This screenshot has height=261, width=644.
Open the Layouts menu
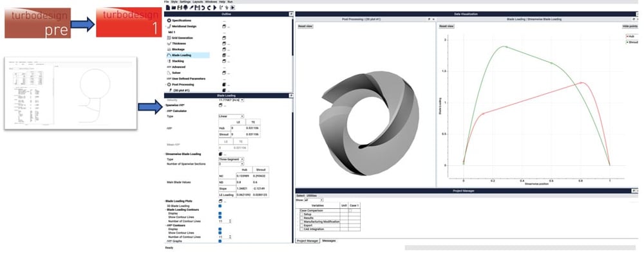pyautogui.click(x=197, y=2)
